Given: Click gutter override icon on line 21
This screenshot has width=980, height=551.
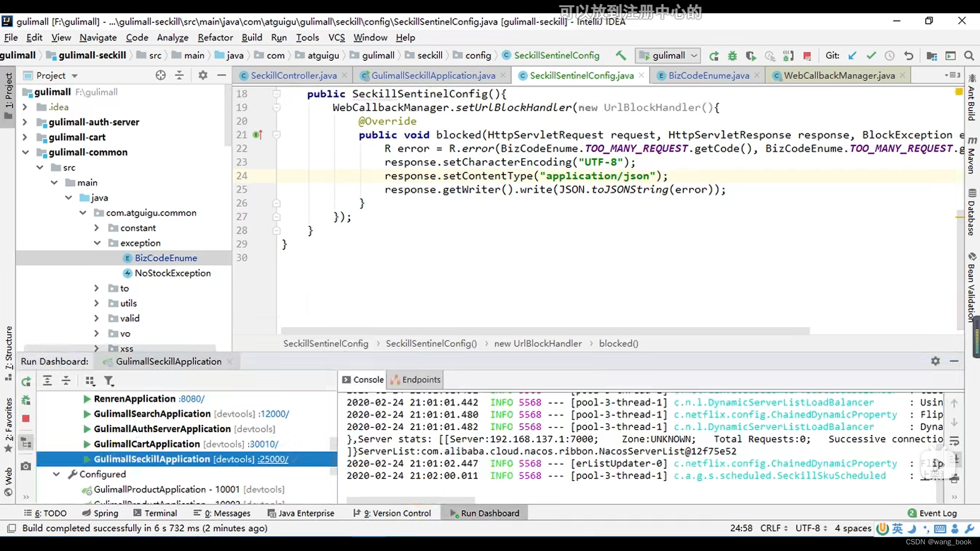Looking at the screenshot, I should tap(257, 135).
